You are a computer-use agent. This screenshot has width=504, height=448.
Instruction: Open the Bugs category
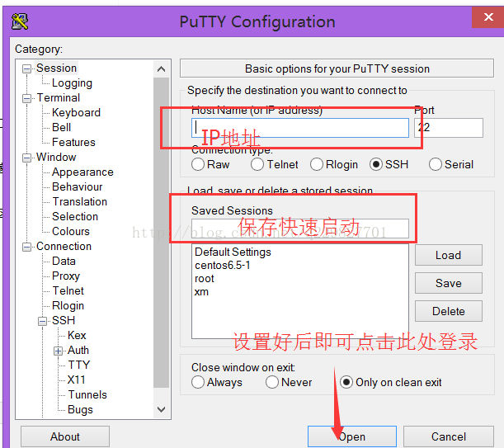pos(80,409)
